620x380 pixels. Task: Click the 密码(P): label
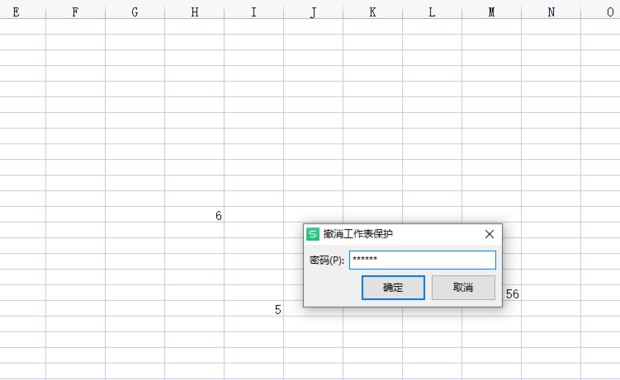click(327, 260)
